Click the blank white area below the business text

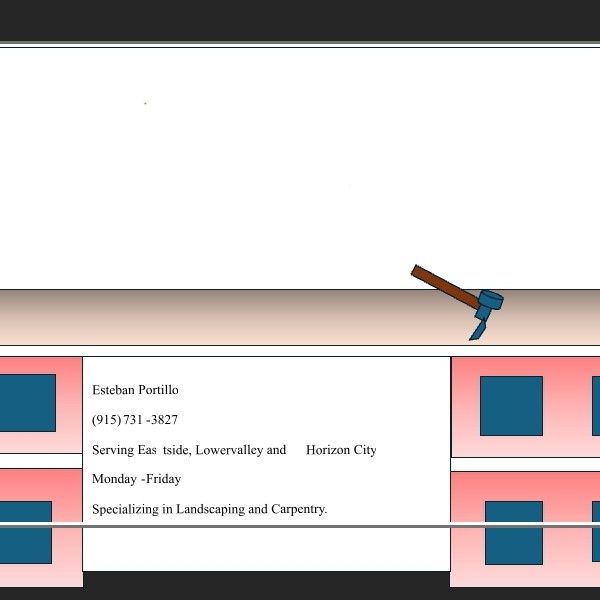(265, 548)
